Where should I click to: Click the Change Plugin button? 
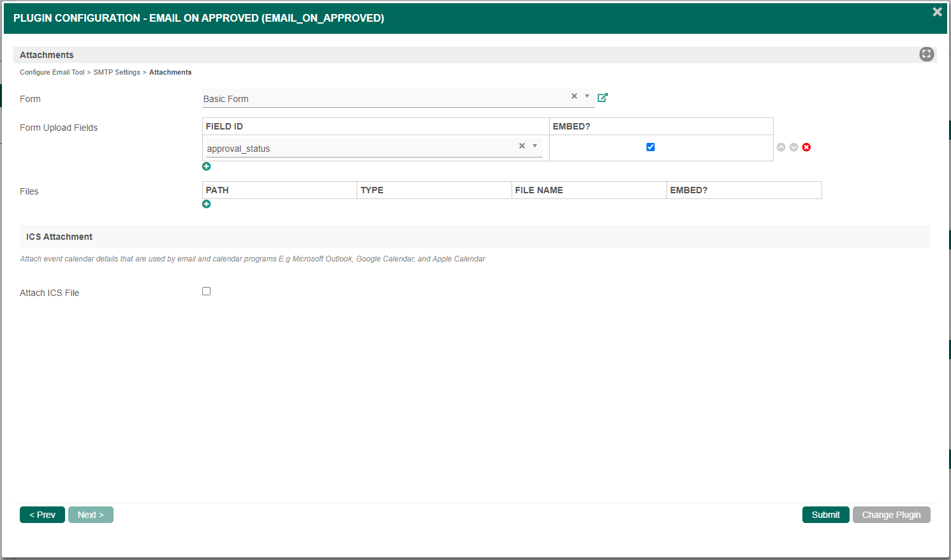pyautogui.click(x=891, y=515)
